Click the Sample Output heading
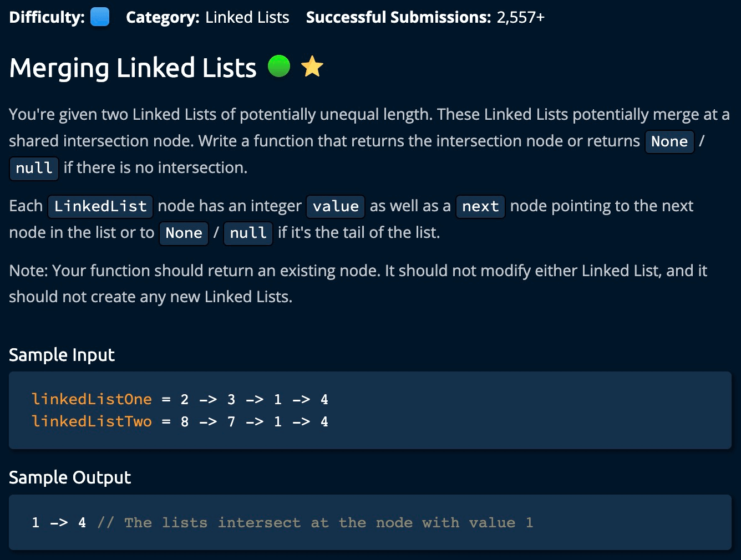Image resolution: width=741 pixels, height=560 pixels. tap(70, 477)
